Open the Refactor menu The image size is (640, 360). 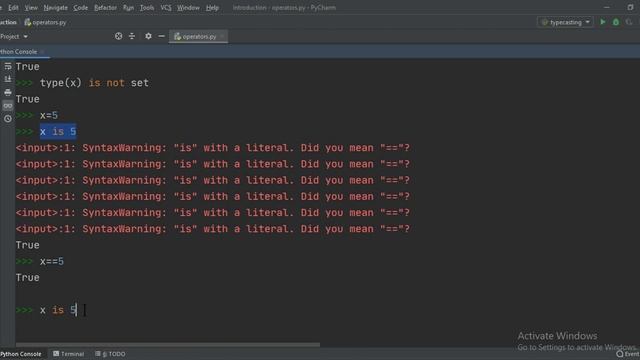coord(105,8)
